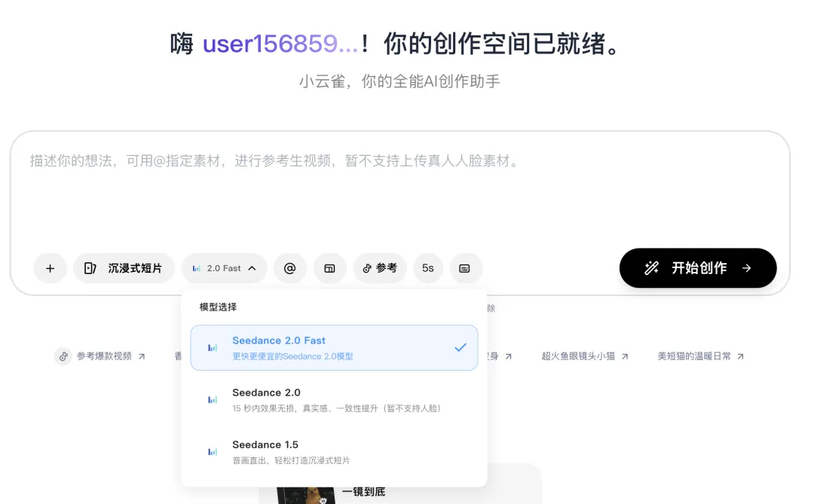The height and width of the screenshot is (504, 814).
Task: Click the subtitle caption icon button
Action: pos(464,268)
